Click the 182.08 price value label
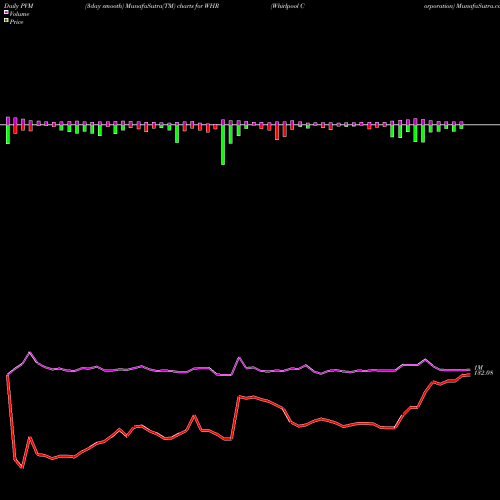This screenshot has width=500, height=500. click(483, 373)
